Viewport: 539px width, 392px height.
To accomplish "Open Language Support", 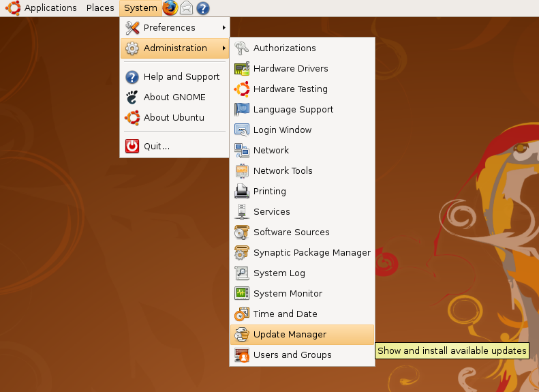I will [302, 109].
